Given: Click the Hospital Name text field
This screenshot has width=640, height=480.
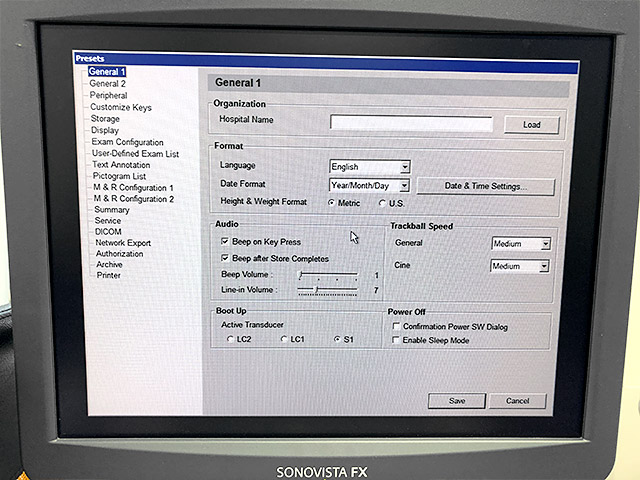Looking at the screenshot, I should point(411,123).
